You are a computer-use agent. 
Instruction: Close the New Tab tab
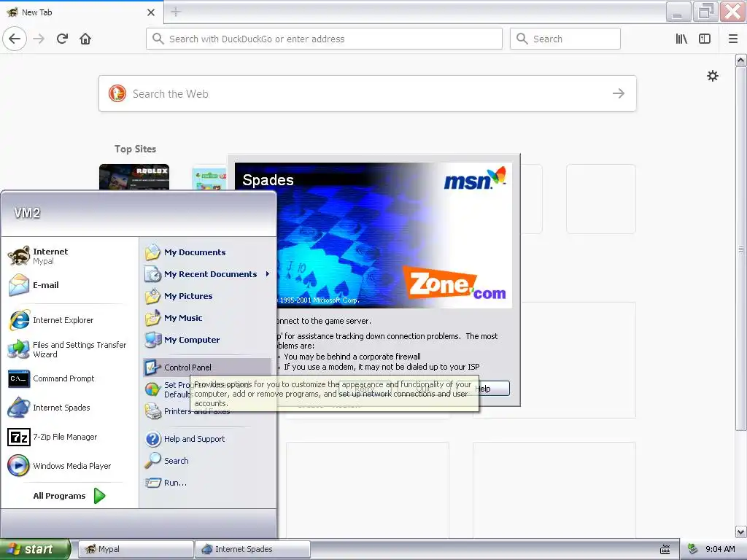(x=151, y=12)
